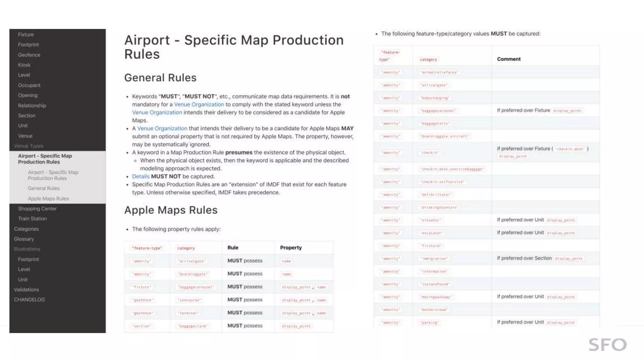Open Categories in the sidebar
The image size is (644, 362).
(x=26, y=229)
